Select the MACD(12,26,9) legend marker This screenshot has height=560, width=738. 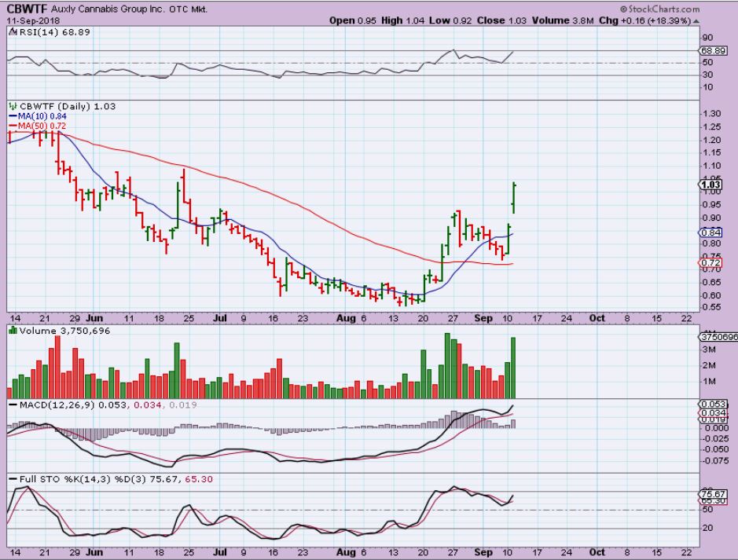point(12,404)
